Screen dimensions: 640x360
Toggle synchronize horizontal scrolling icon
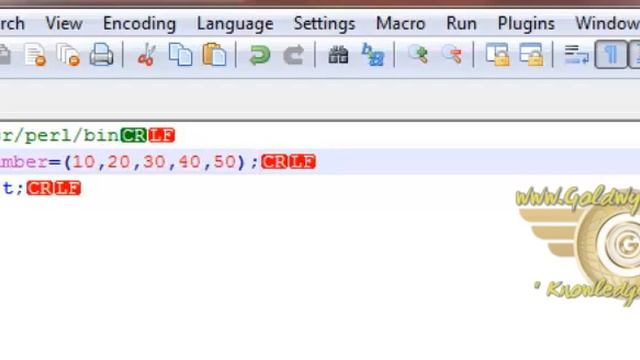tap(531, 55)
